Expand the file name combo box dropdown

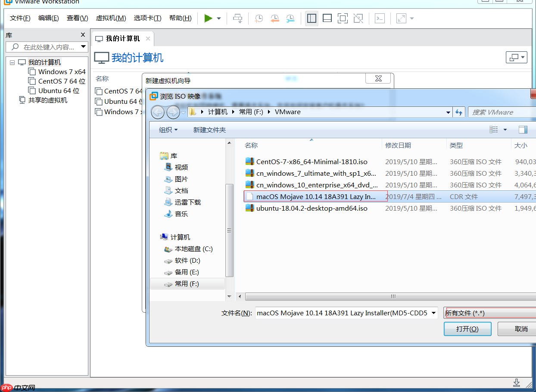[433, 313]
